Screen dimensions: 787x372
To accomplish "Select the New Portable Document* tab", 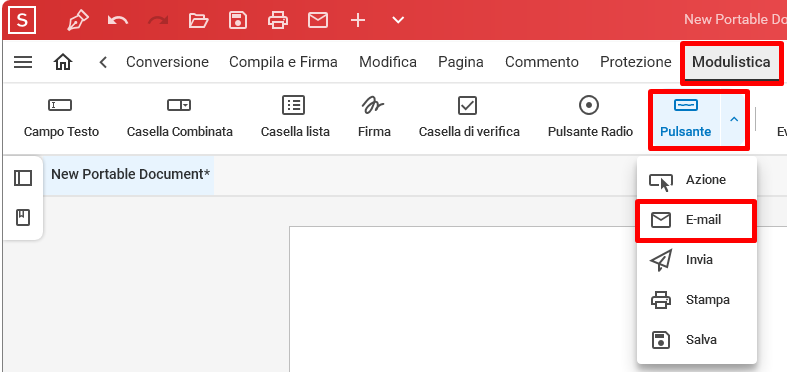I will [130, 174].
